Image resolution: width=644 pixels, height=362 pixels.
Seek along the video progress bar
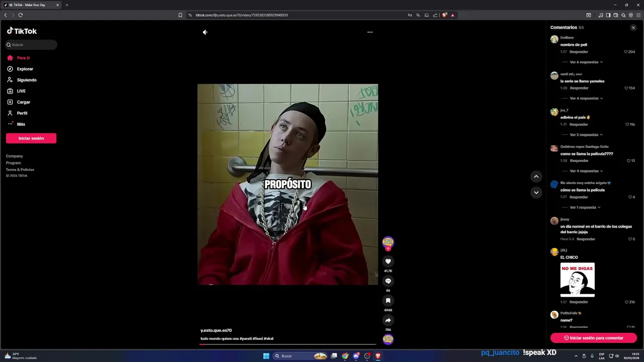pos(288,344)
